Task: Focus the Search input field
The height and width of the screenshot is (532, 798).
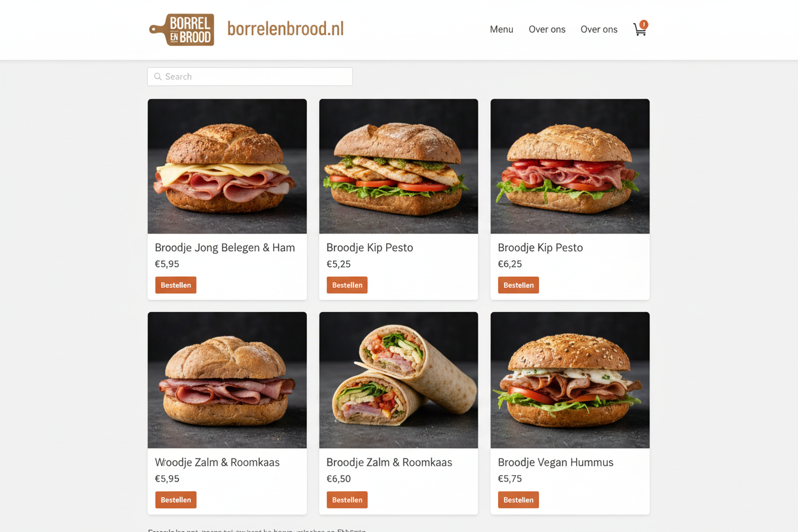Action: click(x=250, y=77)
